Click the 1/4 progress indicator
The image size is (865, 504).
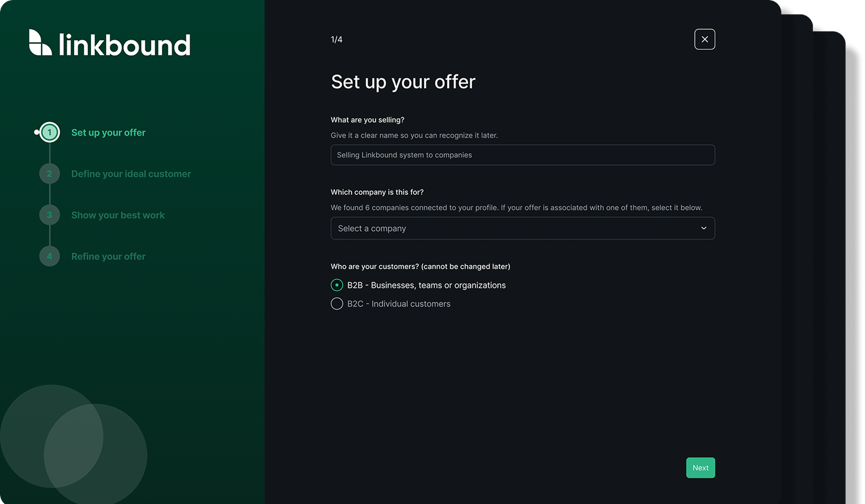click(x=337, y=40)
